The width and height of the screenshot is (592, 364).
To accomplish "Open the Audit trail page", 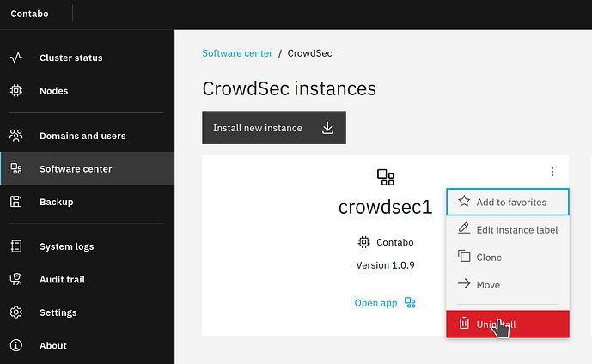I will coord(88,279).
